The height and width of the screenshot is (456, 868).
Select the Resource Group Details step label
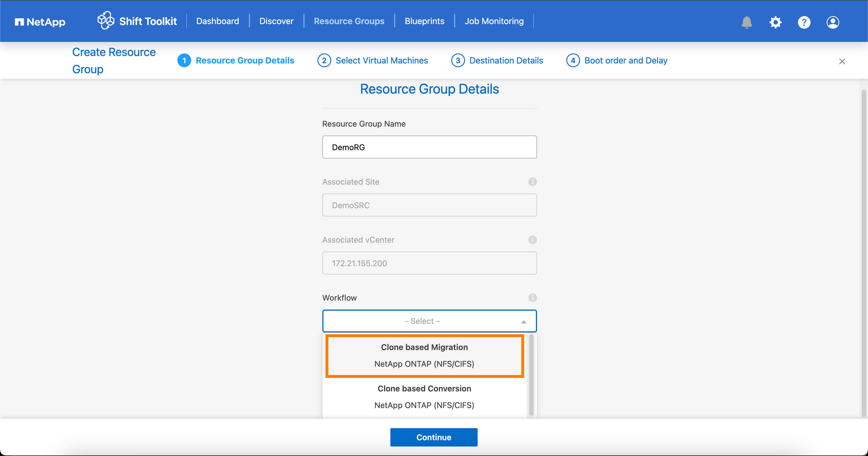[x=245, y=60]
